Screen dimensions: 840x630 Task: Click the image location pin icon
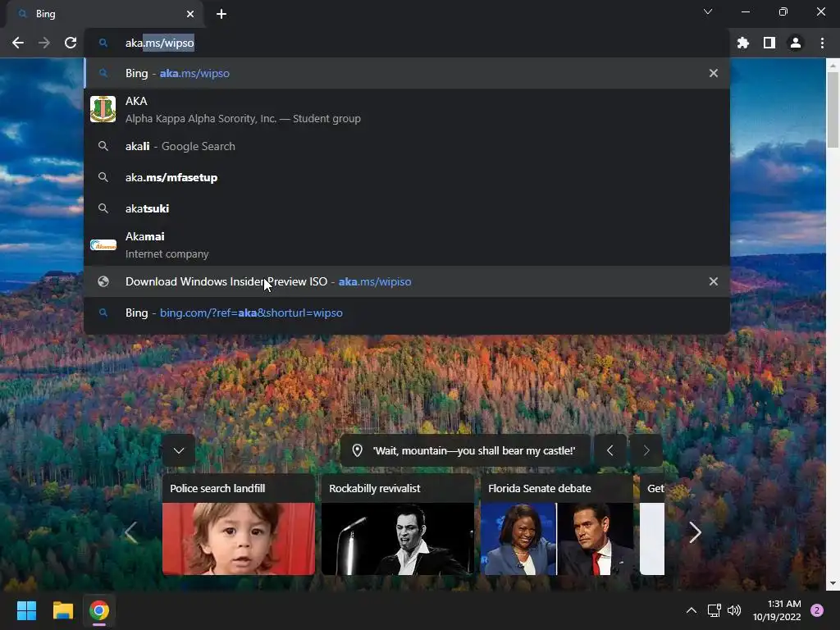(x=357, y=450)
